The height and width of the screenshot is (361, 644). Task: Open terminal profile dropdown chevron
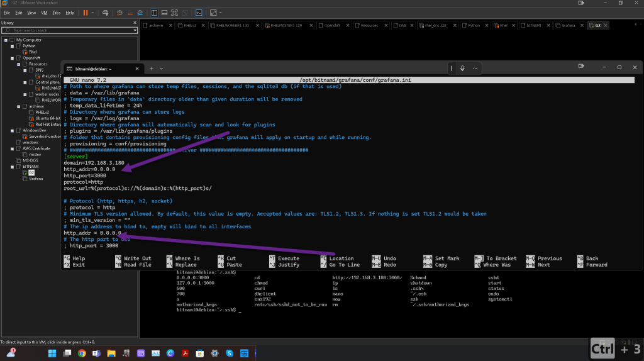pyautogui.click(x=162, y=69)
